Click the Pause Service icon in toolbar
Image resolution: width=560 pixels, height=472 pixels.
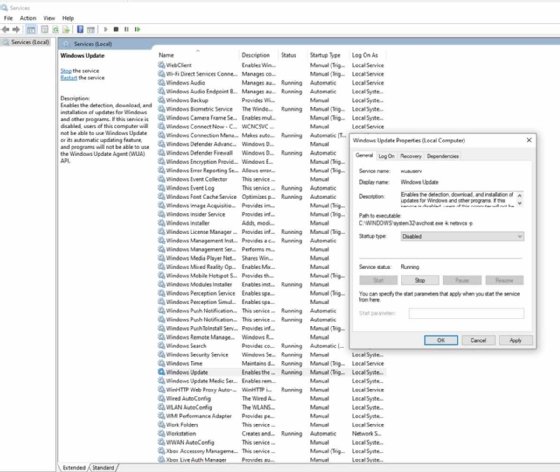pos(126,29)
